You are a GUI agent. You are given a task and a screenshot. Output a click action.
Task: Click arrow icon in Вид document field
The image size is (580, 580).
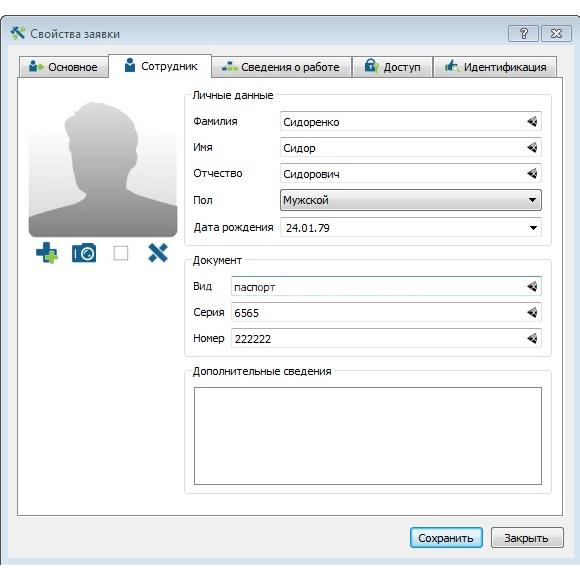pyautogui.click(x=532, y=286)
